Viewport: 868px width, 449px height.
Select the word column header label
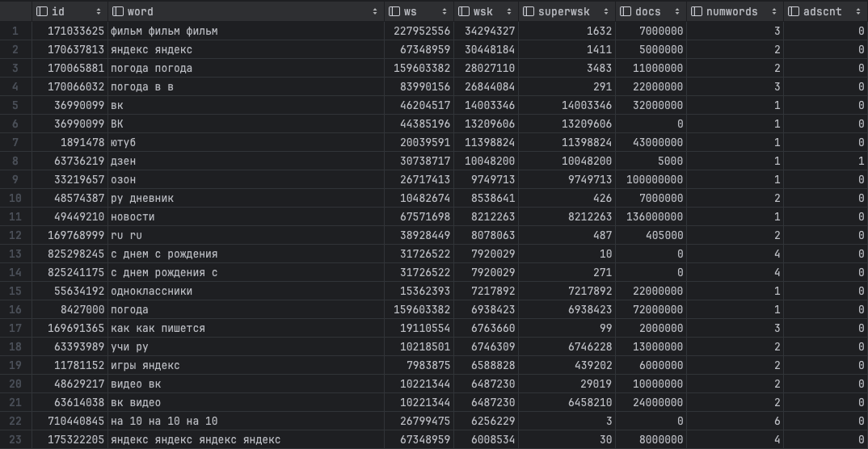[x=140, y=11]
